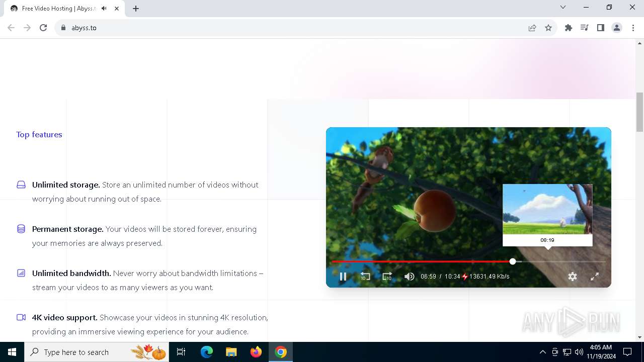The image size is (644, 362).
Task: Click the 4K video support camera icon
Action: tap(21, 317)
